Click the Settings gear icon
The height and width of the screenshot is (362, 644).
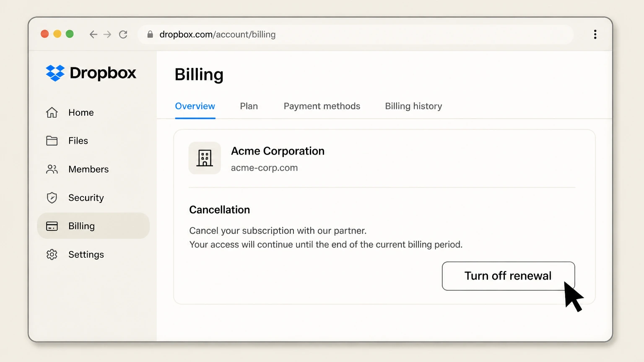[x=52, y=254]
